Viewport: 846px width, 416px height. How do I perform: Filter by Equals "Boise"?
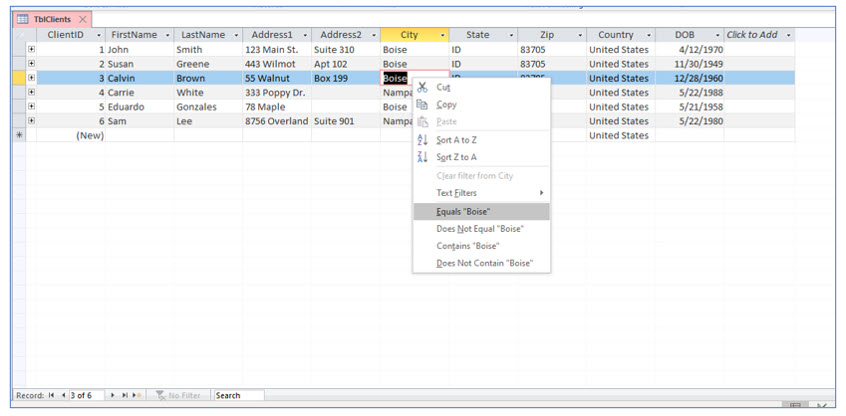click(x=481, y=212)
